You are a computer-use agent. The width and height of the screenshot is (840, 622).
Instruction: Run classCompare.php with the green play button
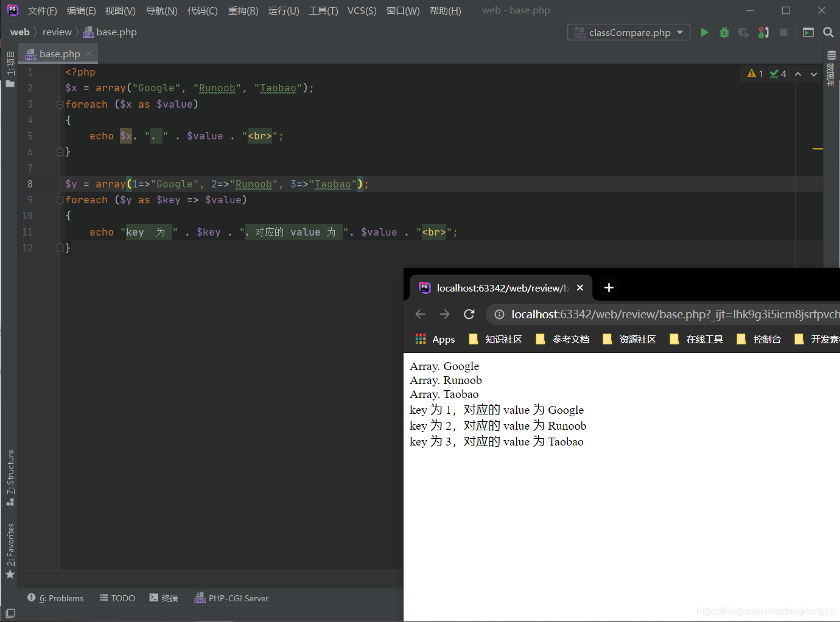[704, 32]
